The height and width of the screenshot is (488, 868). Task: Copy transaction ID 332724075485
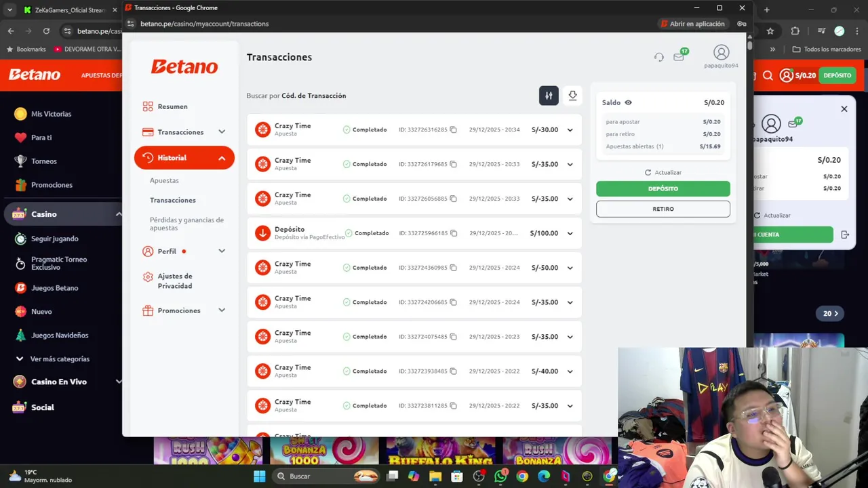[x=454, y=337]
